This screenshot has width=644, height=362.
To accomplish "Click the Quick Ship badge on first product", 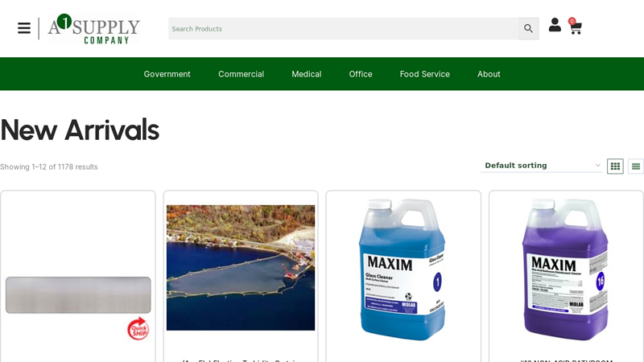I will point(138,328).
